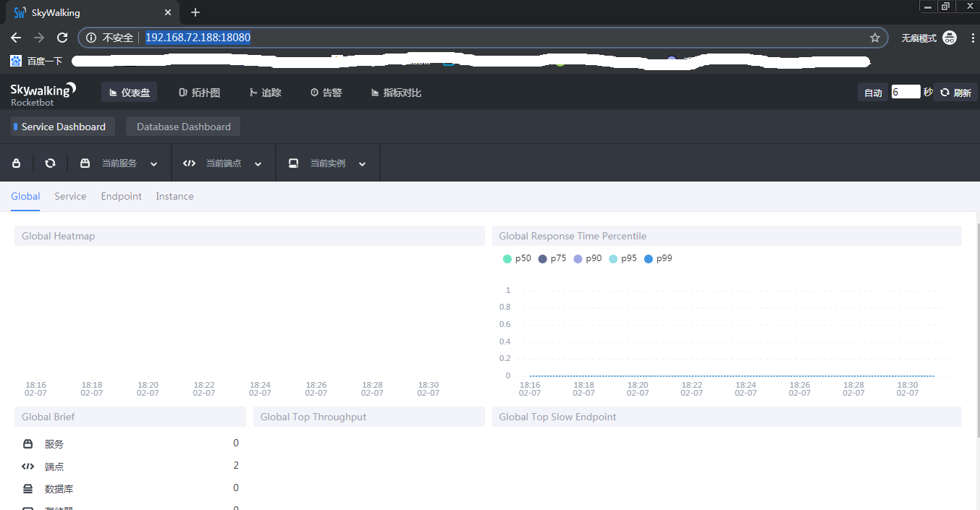Screen dimensions: 980x510
Task: Switch to the Database Dashboard tab
Action: 182,126
